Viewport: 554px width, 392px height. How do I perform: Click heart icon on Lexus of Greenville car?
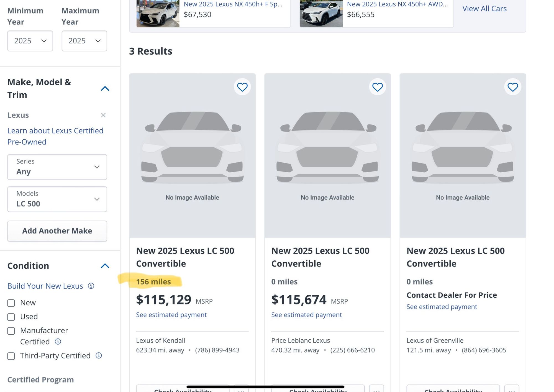[x=512, y=87]
